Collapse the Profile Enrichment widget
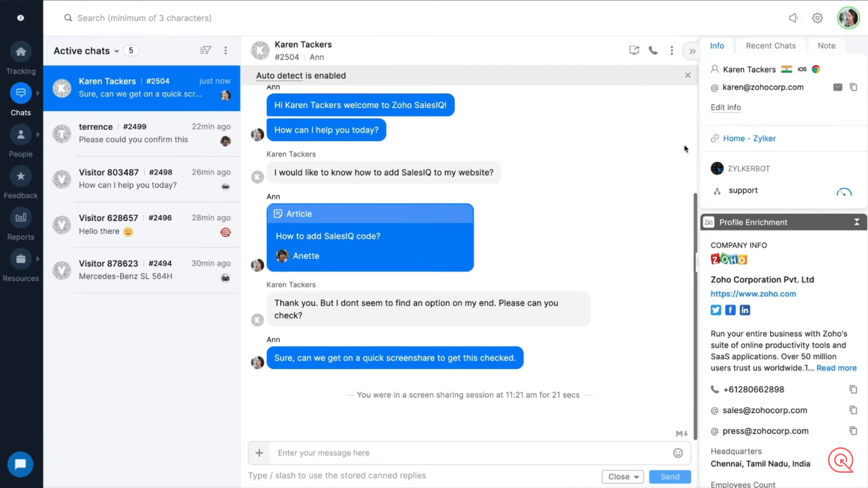868x488 pixels. click(857, 222)
